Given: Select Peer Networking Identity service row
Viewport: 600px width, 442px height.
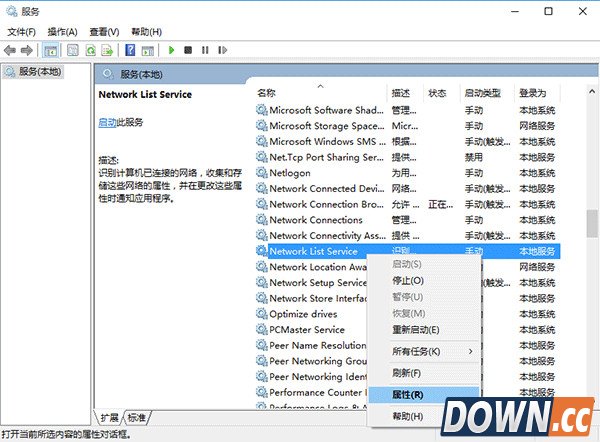Looking at the screenshot, I should [311, 377].
